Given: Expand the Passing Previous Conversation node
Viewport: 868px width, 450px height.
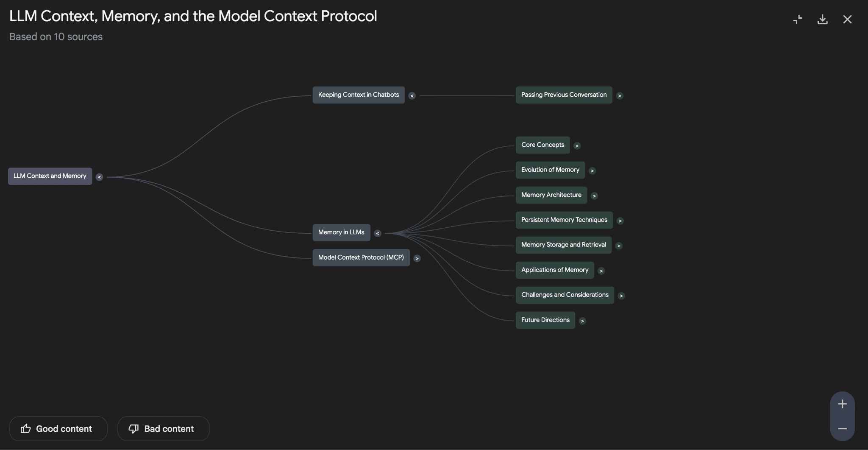Looking at the screenshot, I should pos(620,96).
